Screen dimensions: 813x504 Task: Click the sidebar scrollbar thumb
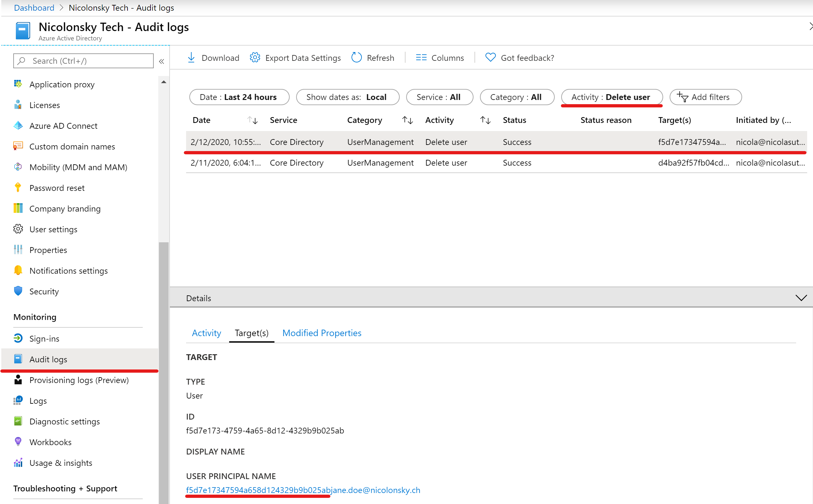point(163,373)
